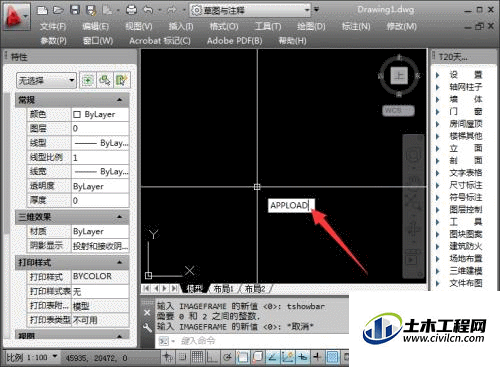Toggle grid display in status bar

pyautogui.click(x=197, y=357)
